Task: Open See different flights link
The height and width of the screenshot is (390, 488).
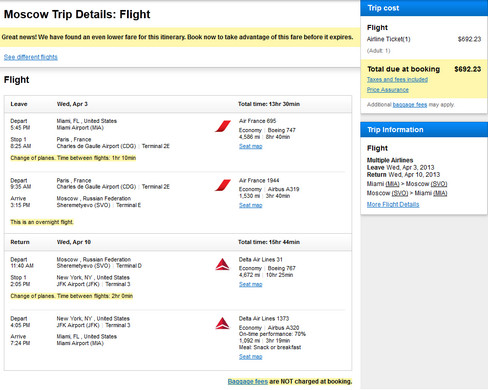Action: [31, 57]
